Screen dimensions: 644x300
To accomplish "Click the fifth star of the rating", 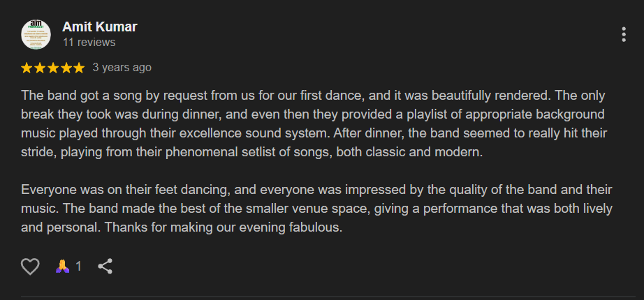I will pos(78,68).
